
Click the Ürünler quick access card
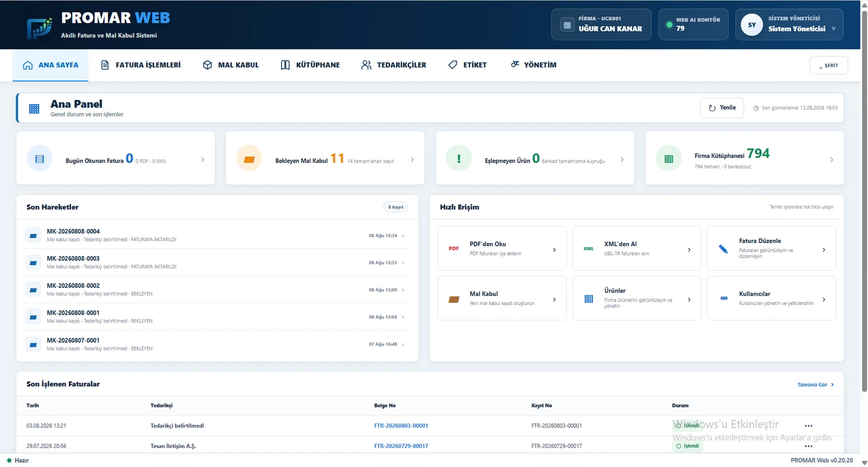click(x=636, y=298)
